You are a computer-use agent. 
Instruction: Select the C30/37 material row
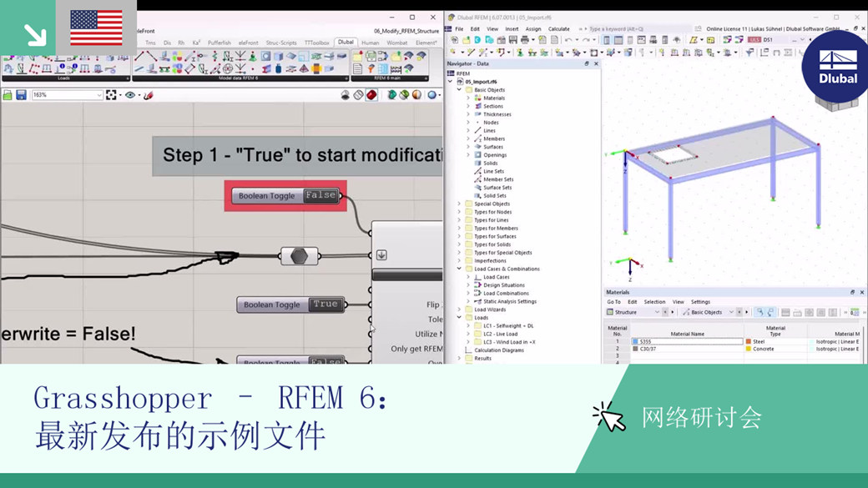tap(734, 350)
